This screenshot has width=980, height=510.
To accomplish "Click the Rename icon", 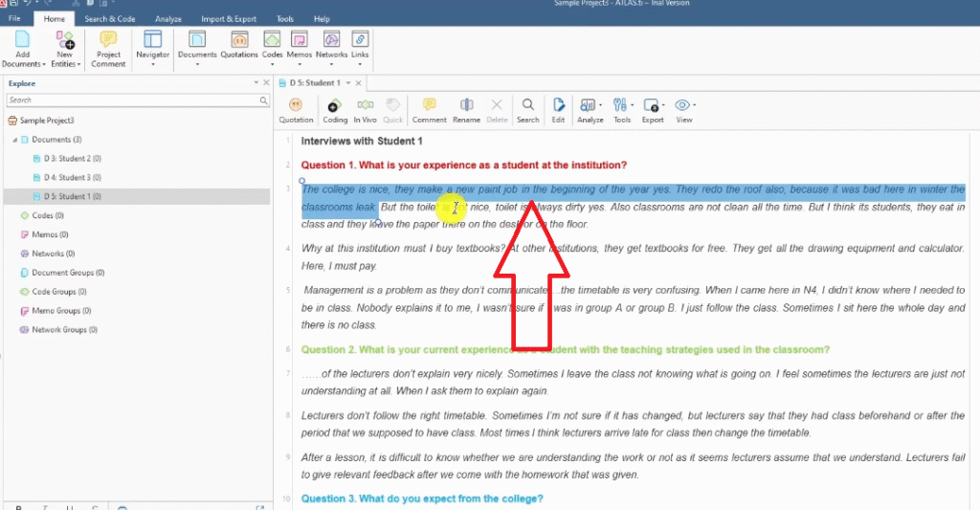I will pyautogui.click(x=466, y=110).
